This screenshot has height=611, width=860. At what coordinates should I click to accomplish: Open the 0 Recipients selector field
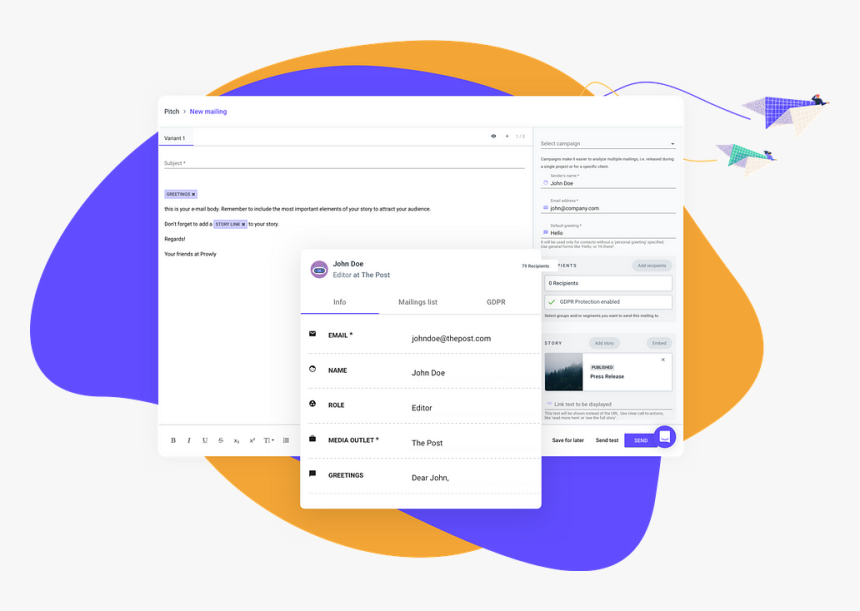pyautogui.click(x=608, y=283)
